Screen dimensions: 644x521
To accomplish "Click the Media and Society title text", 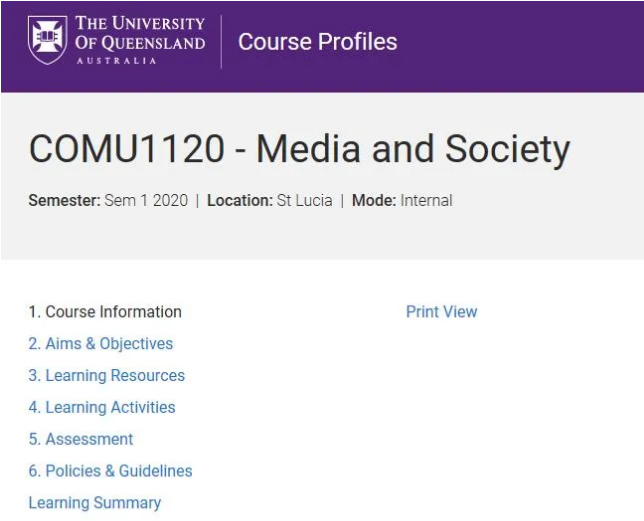I will [x=413, y=150].
